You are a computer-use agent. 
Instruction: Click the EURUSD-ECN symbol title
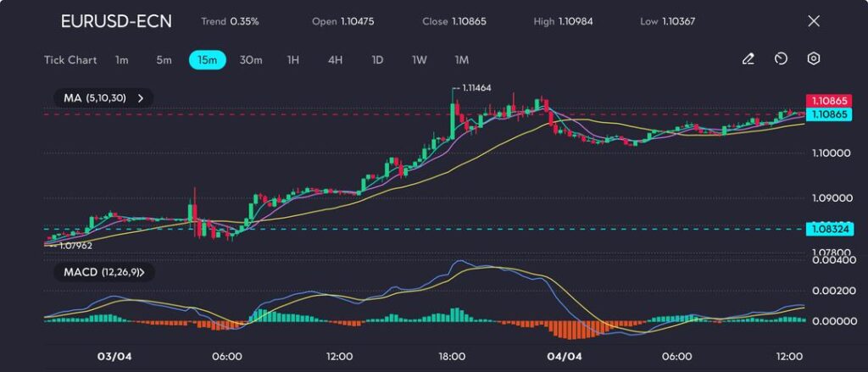116,21
